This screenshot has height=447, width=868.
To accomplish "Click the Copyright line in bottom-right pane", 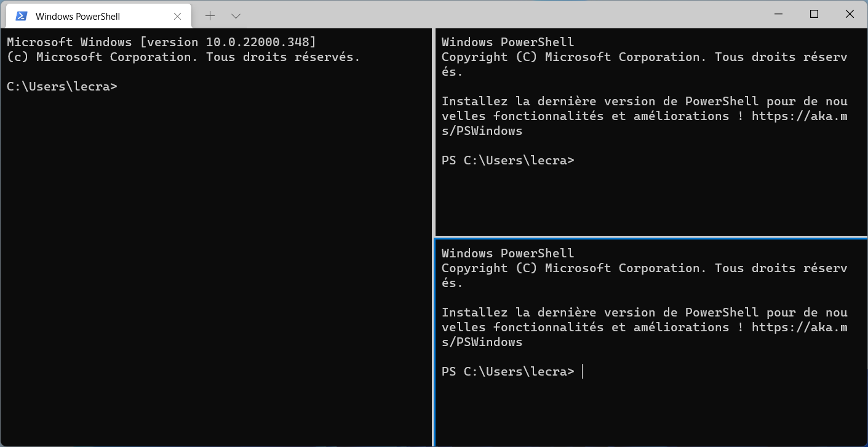I will [645, 275].
